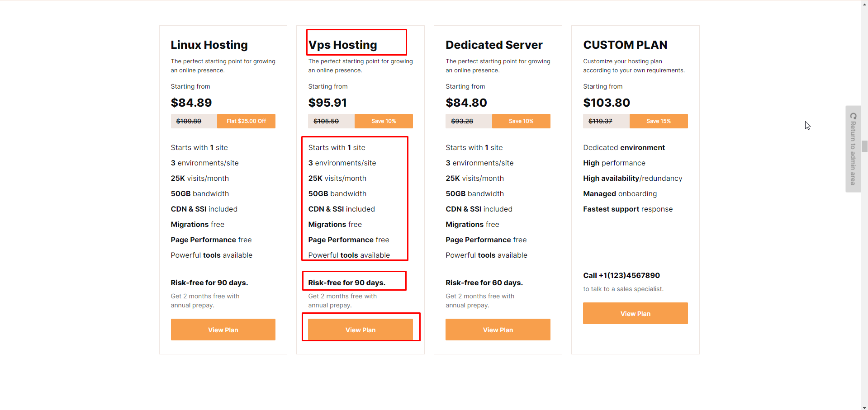Click the Return to admin area arrow icon

click(853, 116)
